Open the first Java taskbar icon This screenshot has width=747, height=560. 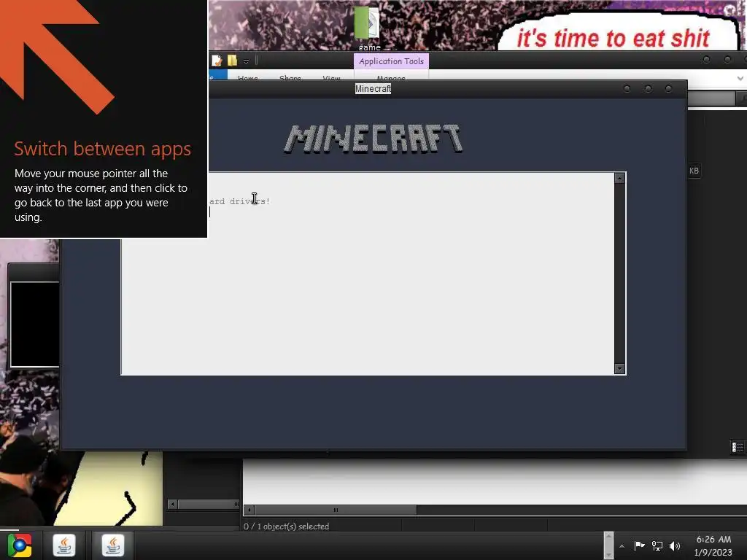coord(64,545)
